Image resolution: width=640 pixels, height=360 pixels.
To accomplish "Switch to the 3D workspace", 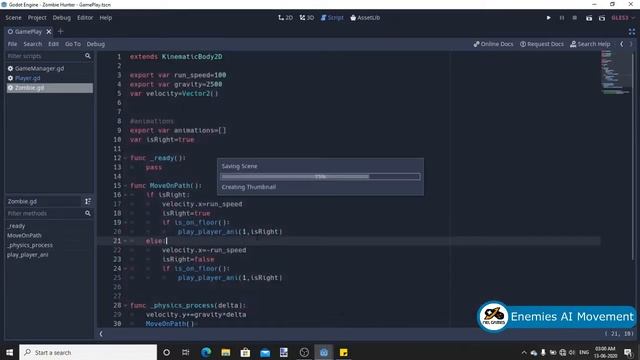I will [x=307, y=18].
